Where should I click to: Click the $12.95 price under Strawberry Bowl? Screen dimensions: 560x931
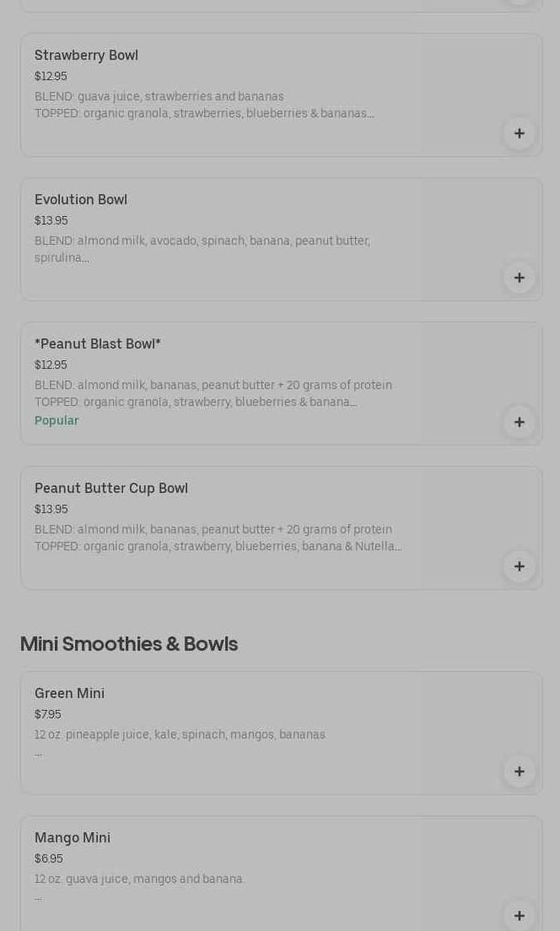click(x=51, y=76)
